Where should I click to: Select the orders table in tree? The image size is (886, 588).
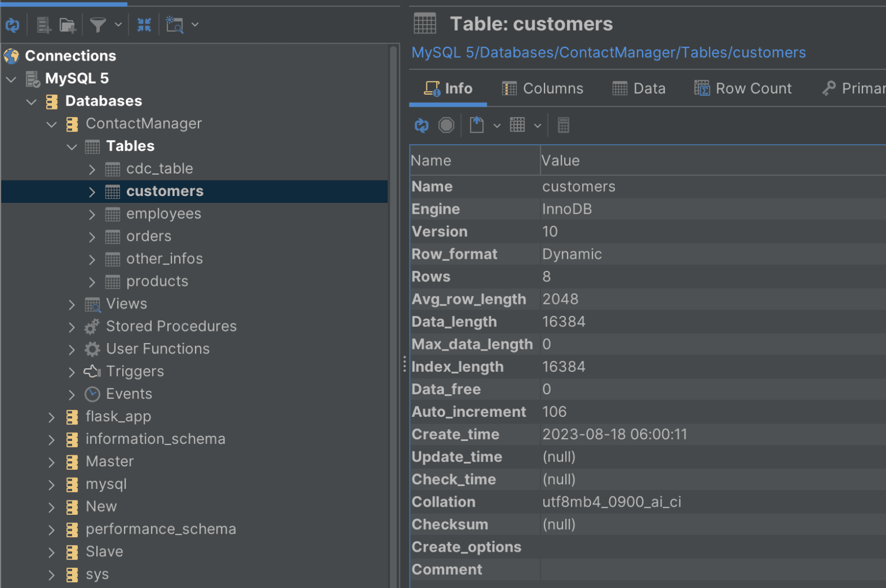pyautogui.click(x=148, y=236)
